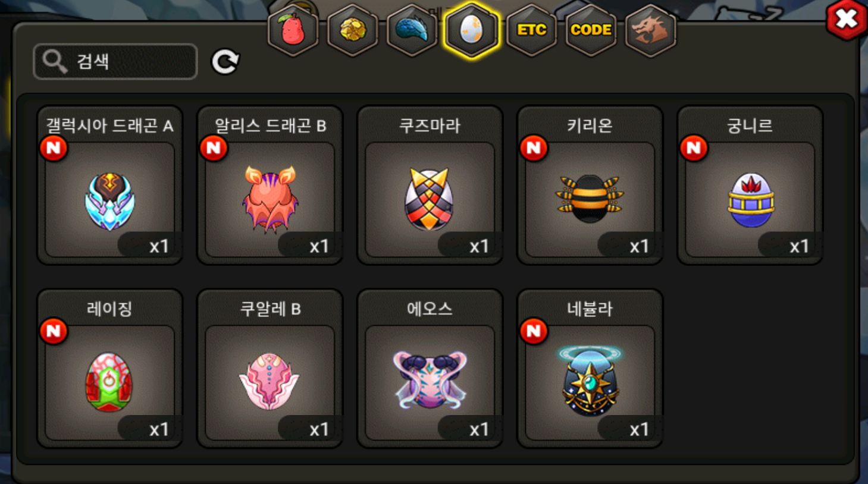Close the inventory with the red X

(846, 20)
